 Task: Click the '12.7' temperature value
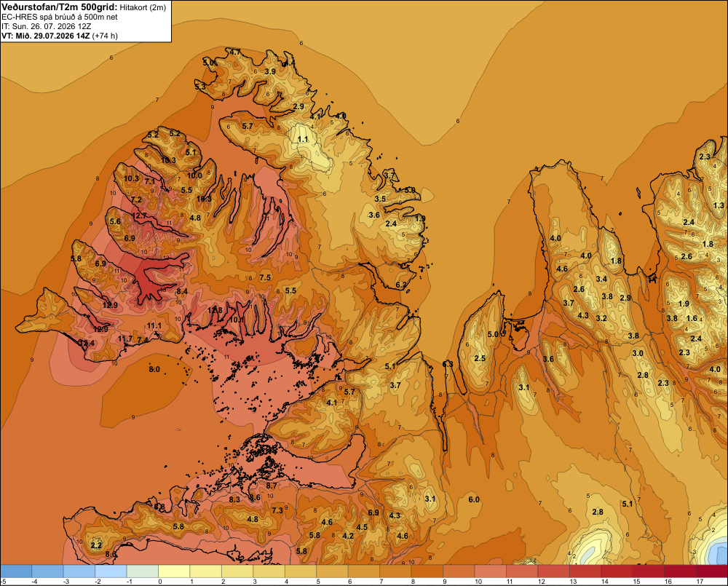139,216
